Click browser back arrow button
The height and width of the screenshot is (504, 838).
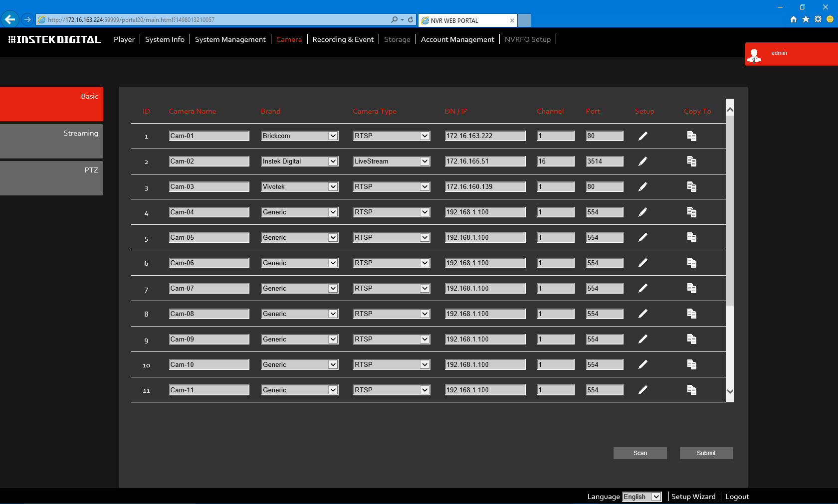[x=10, y=19]
